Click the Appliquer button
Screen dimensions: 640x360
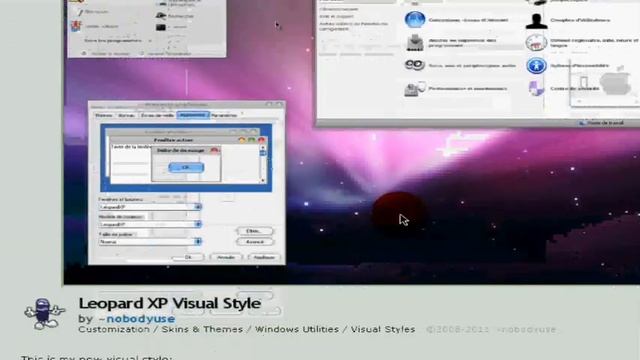coord(264,258)
